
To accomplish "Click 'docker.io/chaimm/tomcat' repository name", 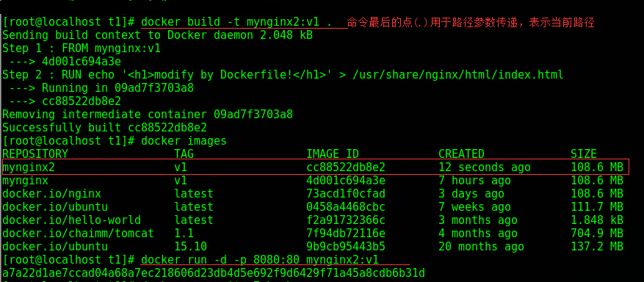I will pos(79,233).
